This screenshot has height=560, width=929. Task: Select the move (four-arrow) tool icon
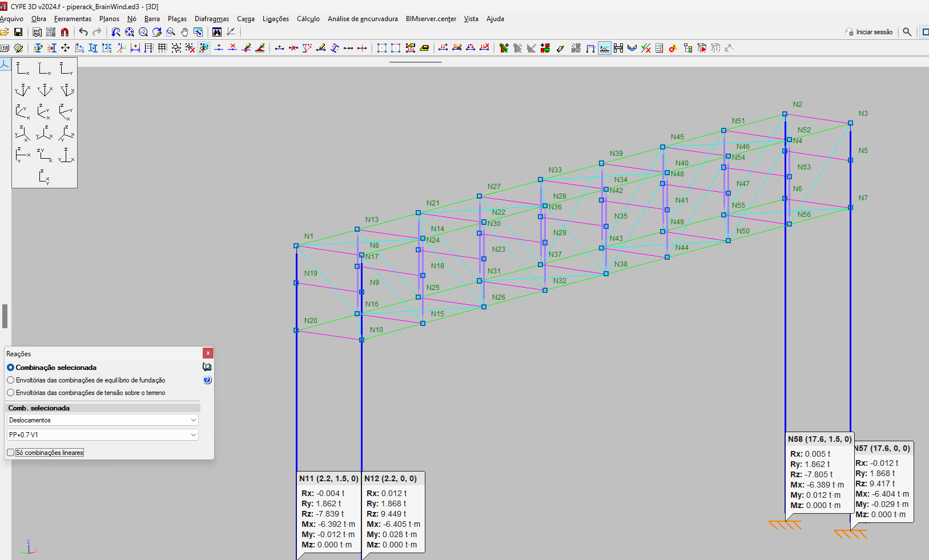(65, 48)
